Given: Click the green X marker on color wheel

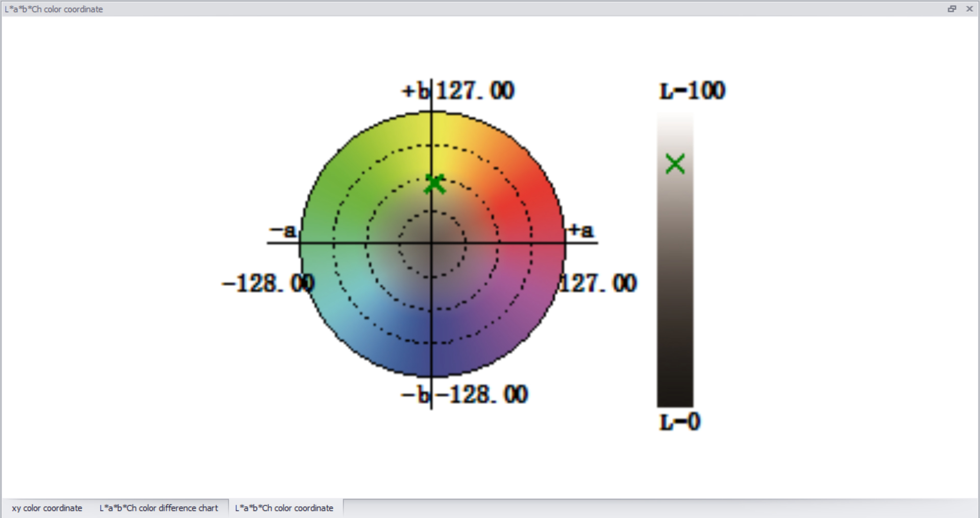Looking at the screenshot, I should click(x=435, y=184).
